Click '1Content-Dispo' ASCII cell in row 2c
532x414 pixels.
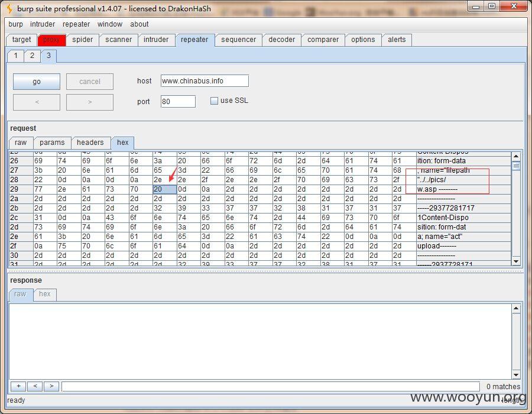[x=463, y=218]
